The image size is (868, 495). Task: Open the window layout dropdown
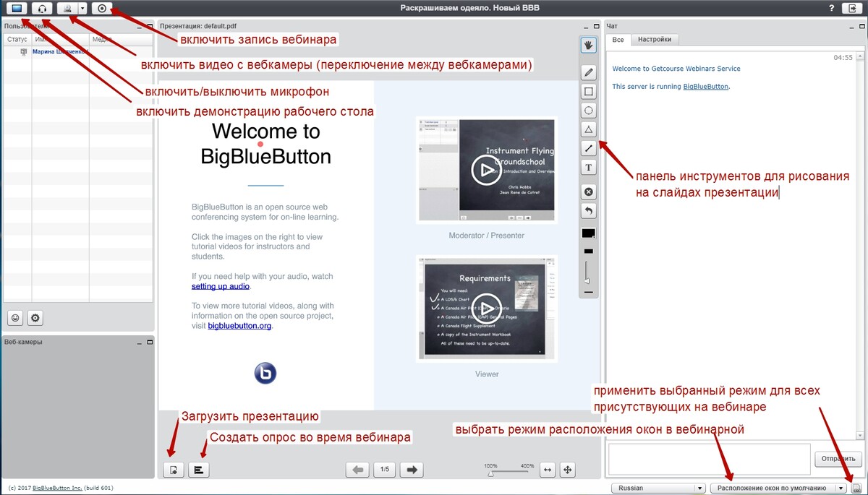[x=778, y=488]
